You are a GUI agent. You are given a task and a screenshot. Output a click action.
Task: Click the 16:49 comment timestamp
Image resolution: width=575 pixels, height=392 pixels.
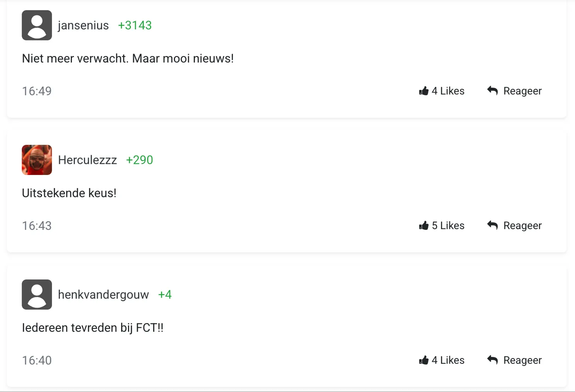[37, 91]
